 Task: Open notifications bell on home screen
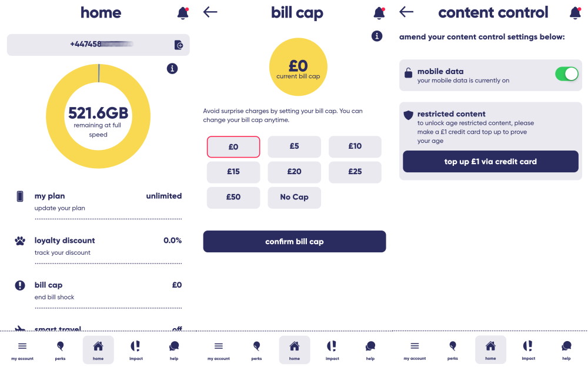pos(183,13)
